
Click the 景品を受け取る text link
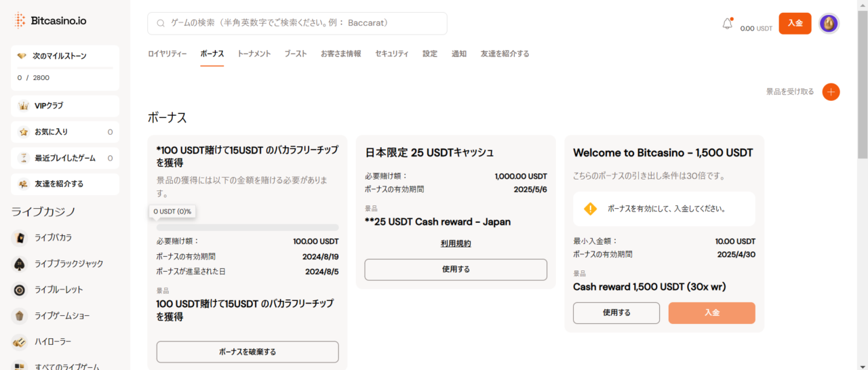pyautogui.click(x=790, y=91)
